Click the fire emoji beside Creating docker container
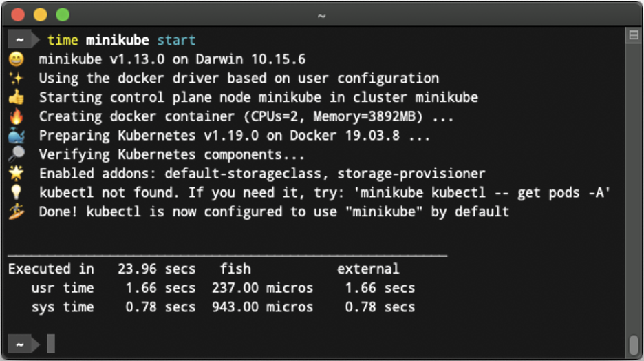 (17, 116)
